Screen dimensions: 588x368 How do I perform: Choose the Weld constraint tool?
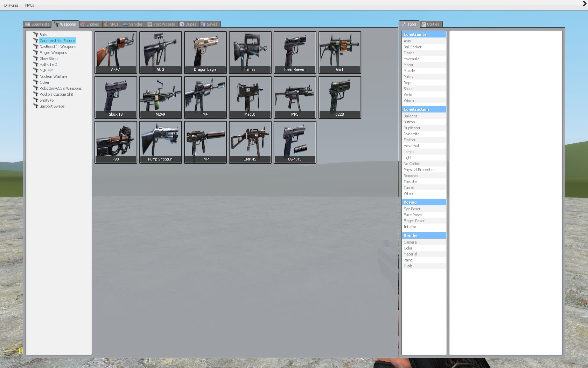(x=424, y=95)
